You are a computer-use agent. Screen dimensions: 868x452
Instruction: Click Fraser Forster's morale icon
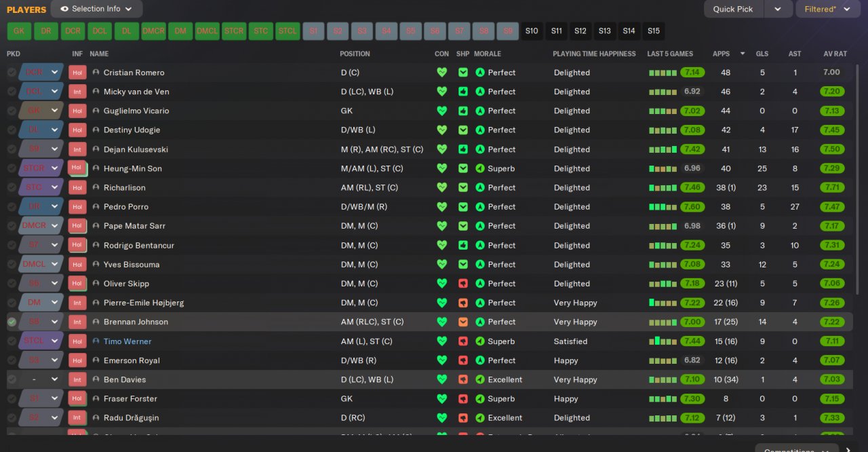tap(480, 398)
